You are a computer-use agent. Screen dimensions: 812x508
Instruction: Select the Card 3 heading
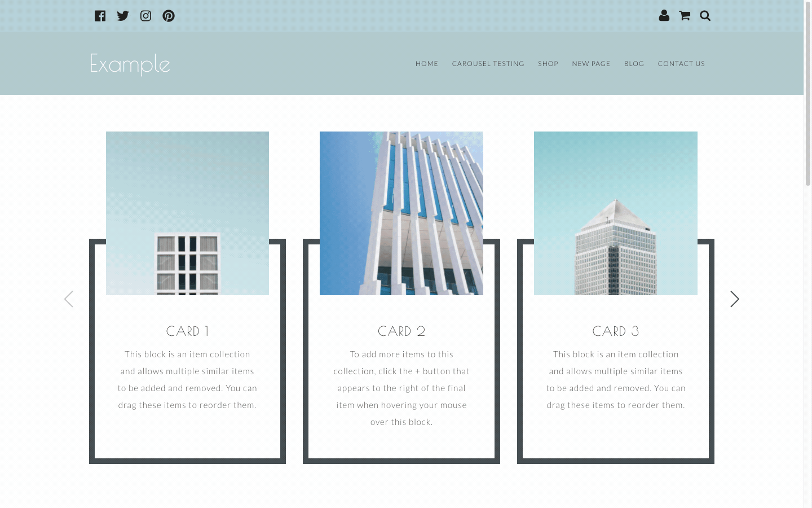coord(616,331)
